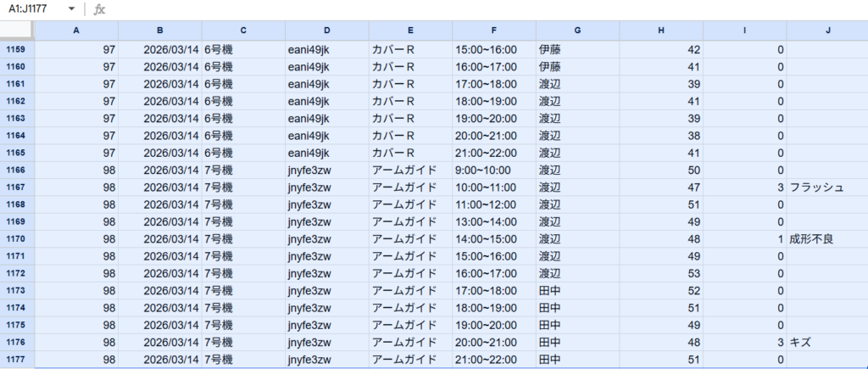Select row header 1177
This screenshot has width=868, height=369.
coord(16,360)
